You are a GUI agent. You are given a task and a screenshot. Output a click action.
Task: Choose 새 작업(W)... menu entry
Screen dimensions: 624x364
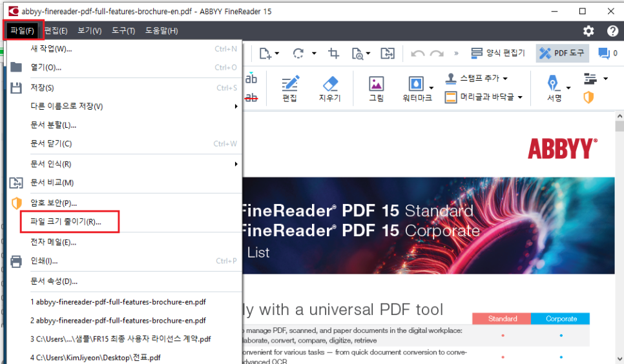pos(124,49)
